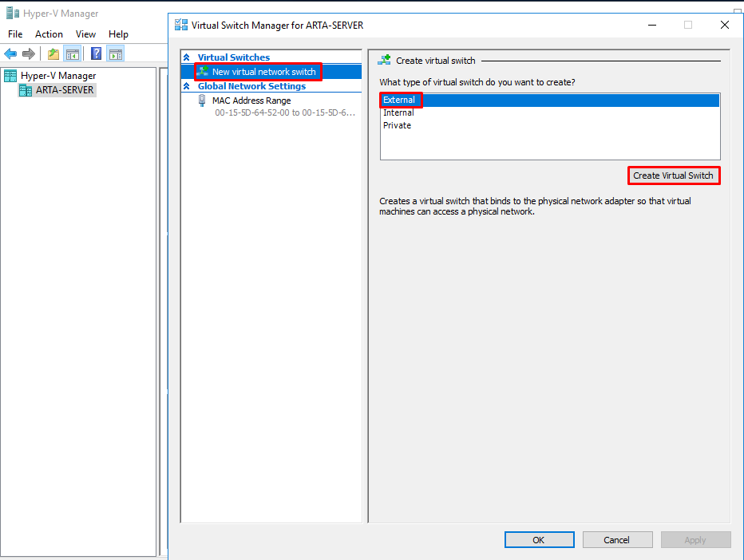Viewport: 744px width, 560px height.
Task: Toggle the Show/Hide Console Tree toolbar icon
Action: [x=73, y=54]
